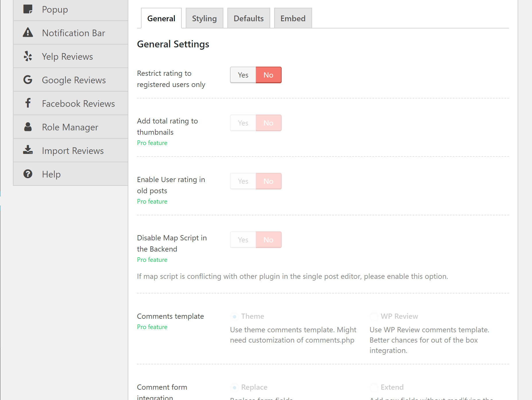Select WP Review comments template option

point(374,316)
